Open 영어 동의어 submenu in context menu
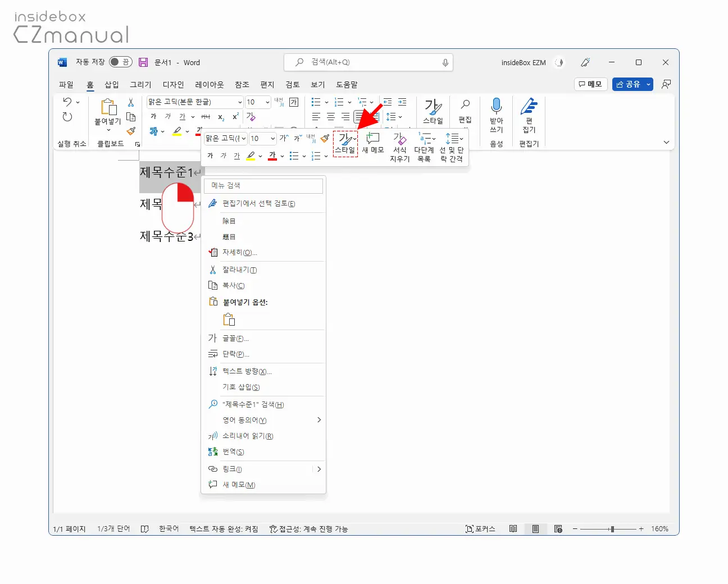 coord(264,420)
